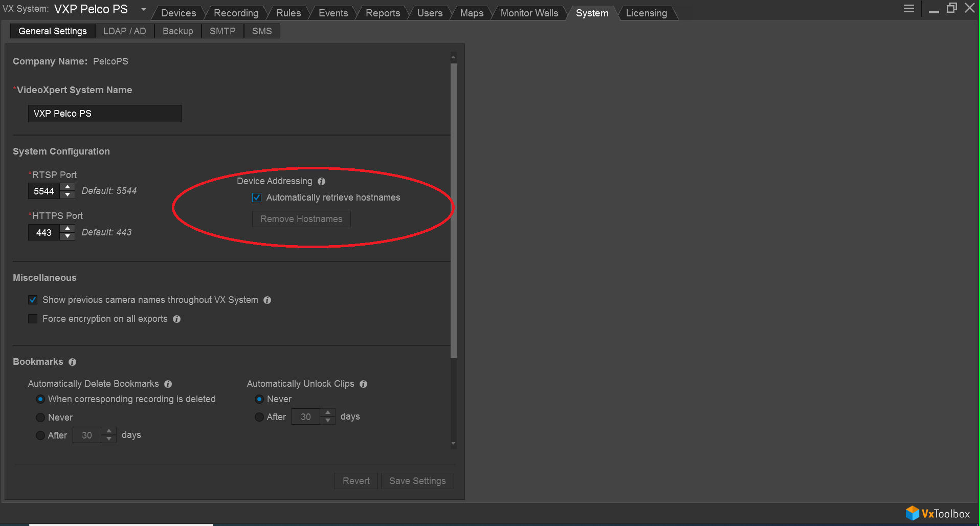980x526 pixels.
Task: Open the info tooltip next to Device Addressing
Action: pyautogui.click(x=321, y=181)
